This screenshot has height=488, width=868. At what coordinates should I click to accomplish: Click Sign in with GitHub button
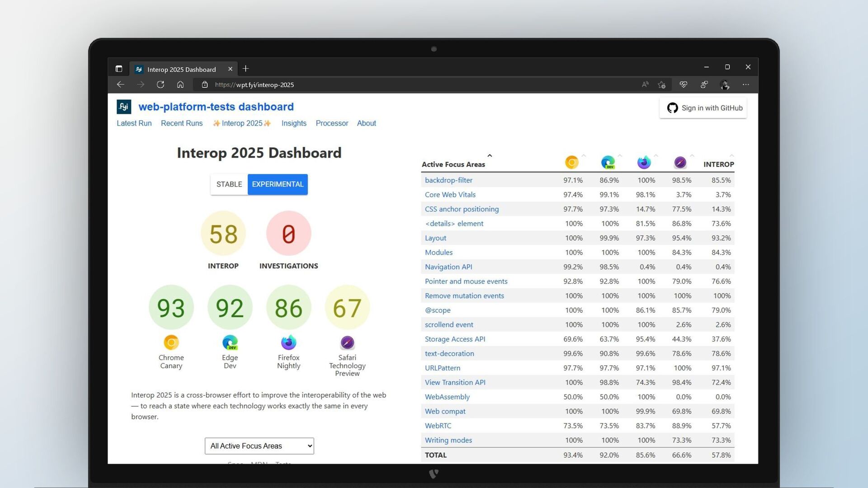coord(703,108)
